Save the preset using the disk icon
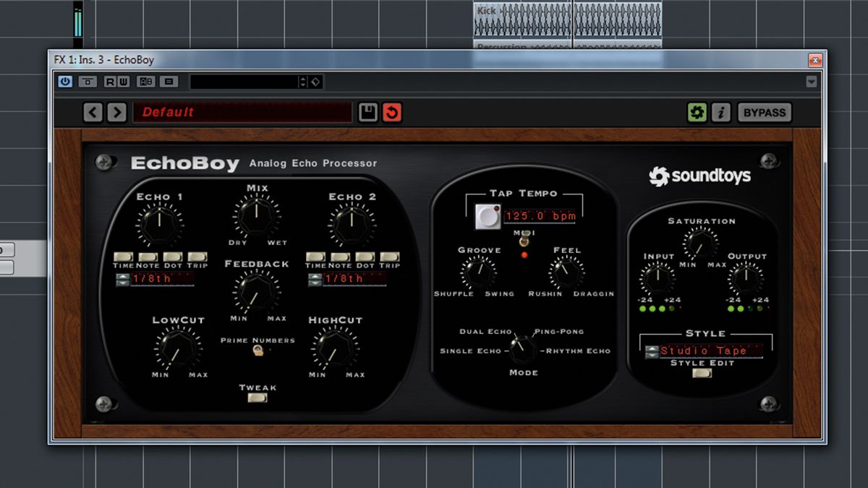This screenshot has height=488, width=868. (367, 112)
